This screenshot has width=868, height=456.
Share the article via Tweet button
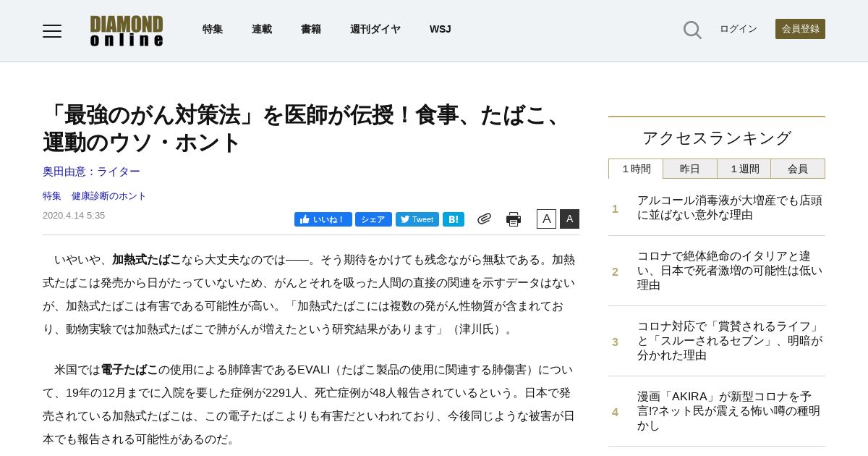pyautogui.click(x=417, y=219)
